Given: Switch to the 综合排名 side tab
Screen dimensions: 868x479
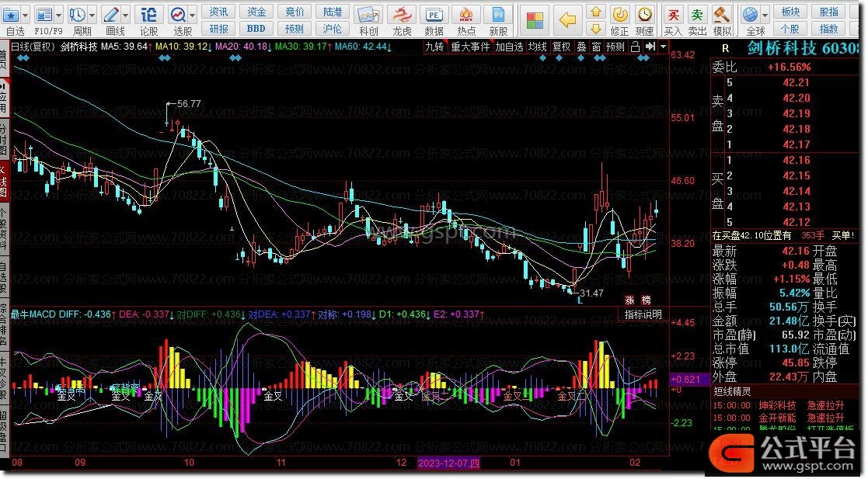Looking at the screenshot, I should pos(3,325).
